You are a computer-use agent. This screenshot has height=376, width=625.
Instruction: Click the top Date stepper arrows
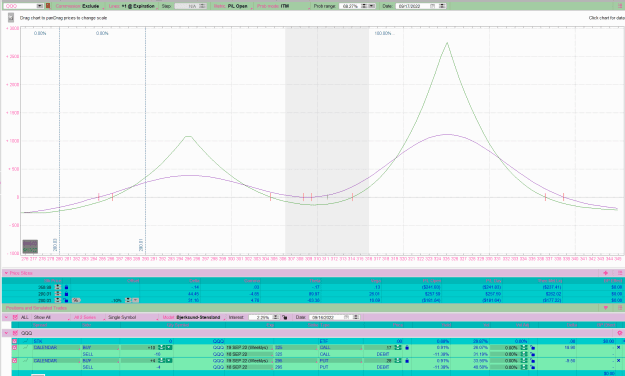point(442,6)
